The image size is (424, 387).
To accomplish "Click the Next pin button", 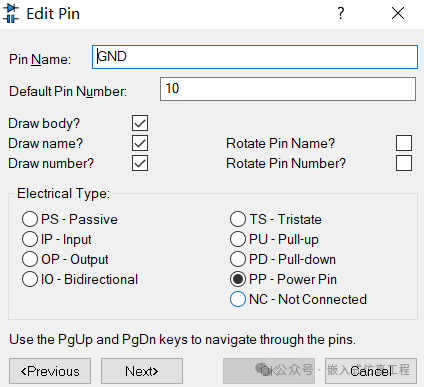I will click(x=142, y=371).
